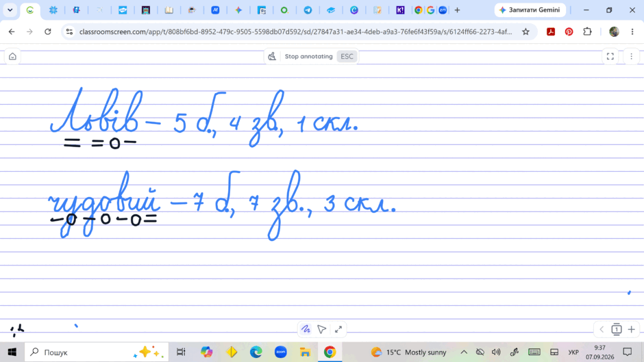Open Zoom from the taskbar

(x=280, y=352)
